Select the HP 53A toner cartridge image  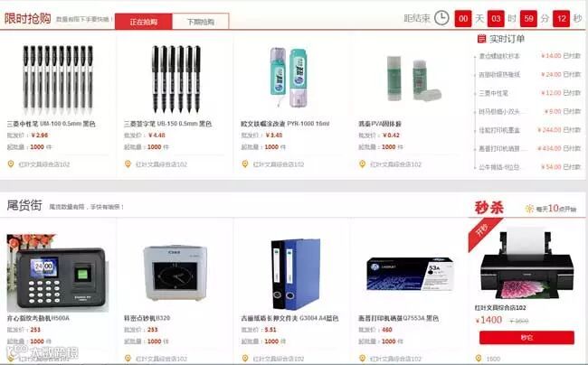(x=410, y=274)
